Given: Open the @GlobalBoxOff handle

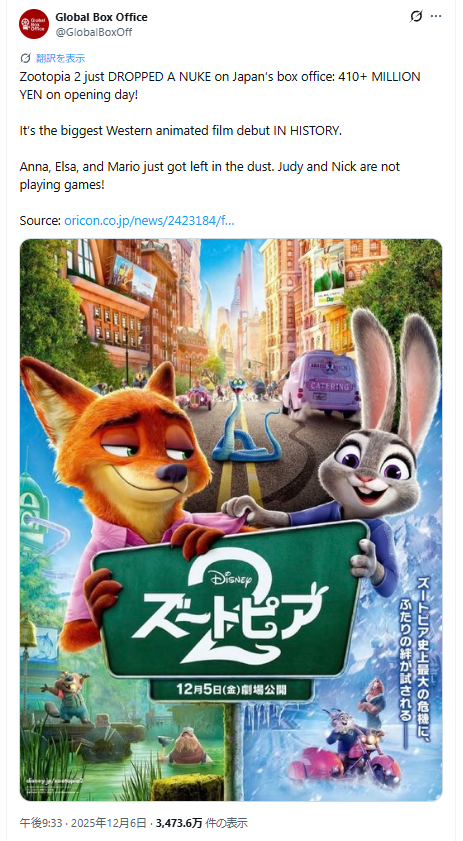Looking at the screenshot, I should 93,32.
